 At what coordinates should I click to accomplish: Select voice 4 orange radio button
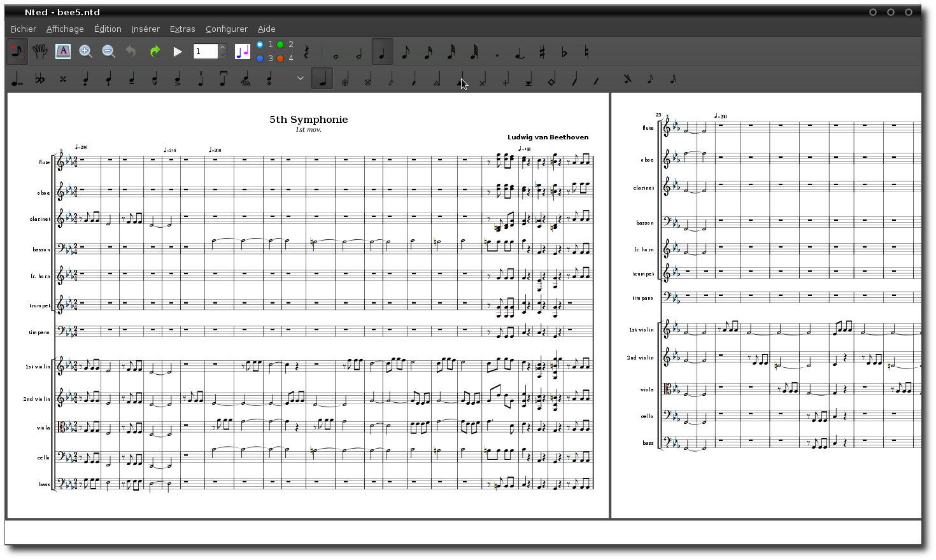[x=280, y=59]
